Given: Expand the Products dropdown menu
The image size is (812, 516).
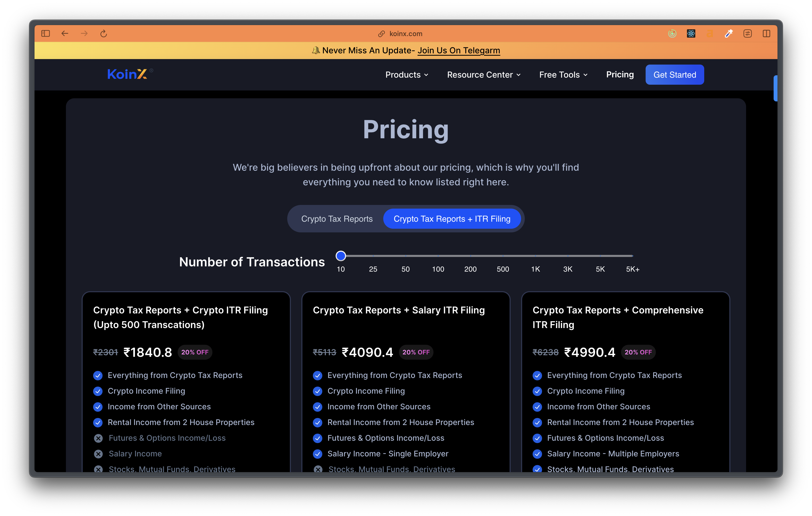Looking at the screenshot, I should tap(407, 74).
